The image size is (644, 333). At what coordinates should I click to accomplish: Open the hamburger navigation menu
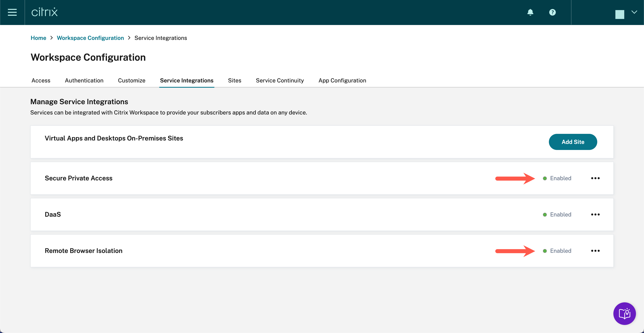12,12
